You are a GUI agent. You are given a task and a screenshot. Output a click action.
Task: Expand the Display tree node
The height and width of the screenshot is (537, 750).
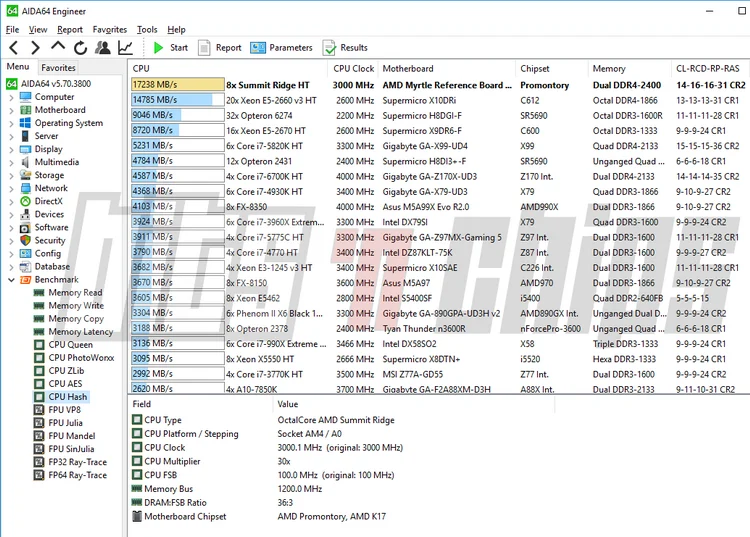click(11, 149)
